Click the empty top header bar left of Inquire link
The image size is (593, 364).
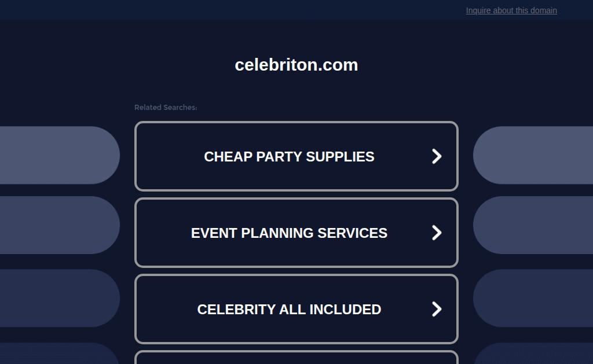pos(232,10)
